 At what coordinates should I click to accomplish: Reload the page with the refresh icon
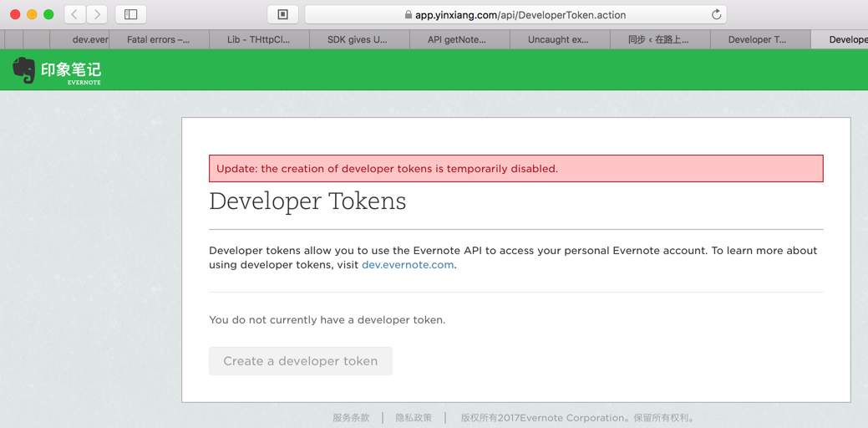[x=716, y=15]
